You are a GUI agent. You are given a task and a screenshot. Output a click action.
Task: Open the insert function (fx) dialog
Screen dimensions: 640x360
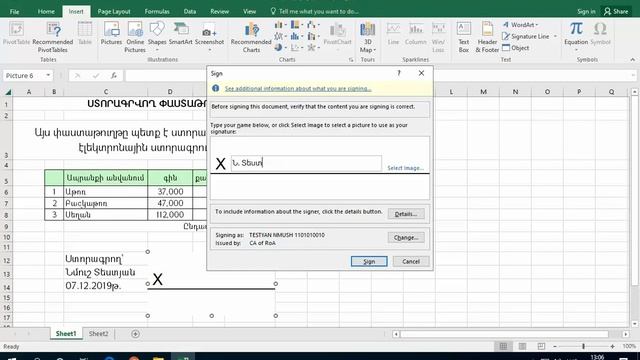point(114,76)
